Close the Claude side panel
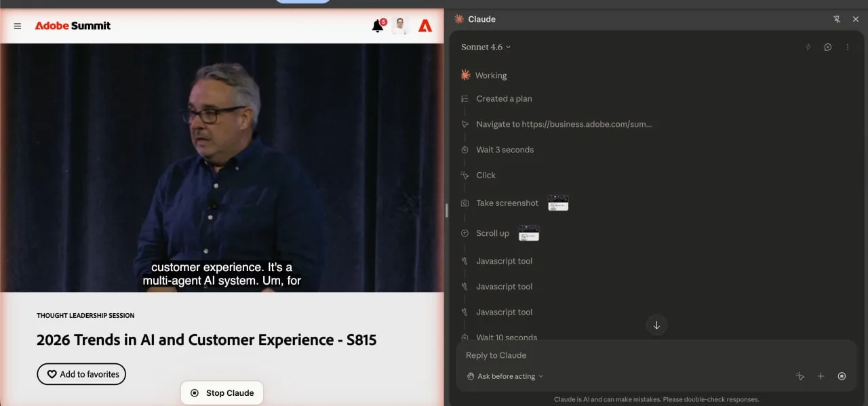The image size is (868, 406). pos(856,19)
